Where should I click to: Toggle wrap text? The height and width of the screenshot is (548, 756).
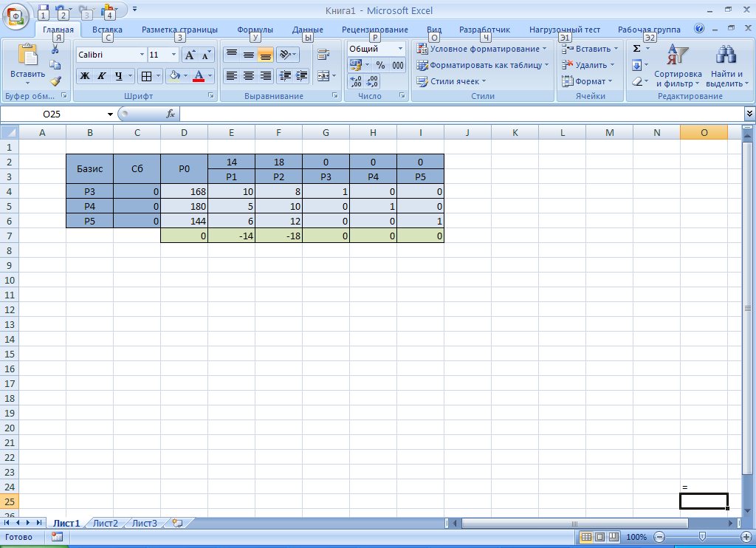(323, 55)
